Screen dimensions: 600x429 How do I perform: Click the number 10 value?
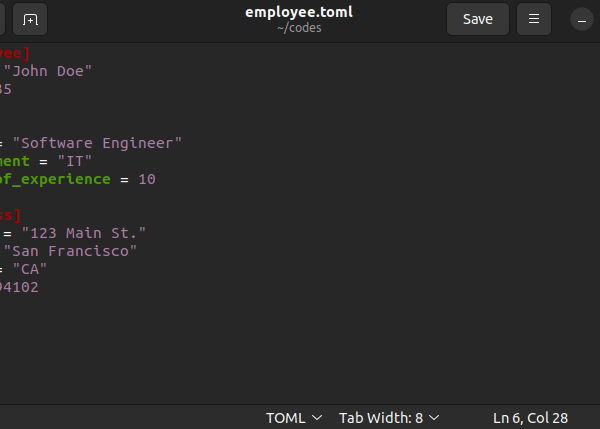(147, 179)
